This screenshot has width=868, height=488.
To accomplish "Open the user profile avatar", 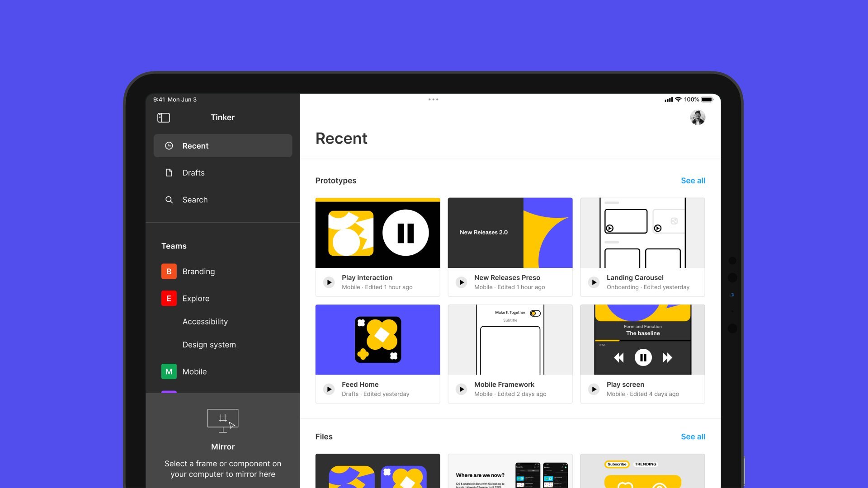I will (698, 117).
